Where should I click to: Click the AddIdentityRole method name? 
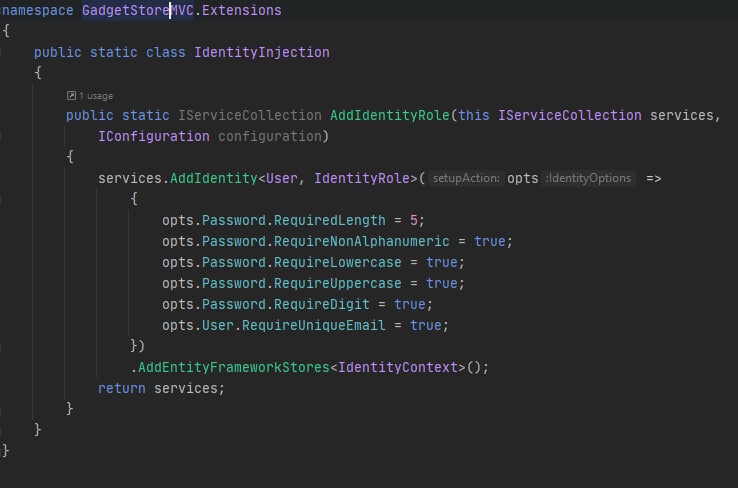[390, 115]
